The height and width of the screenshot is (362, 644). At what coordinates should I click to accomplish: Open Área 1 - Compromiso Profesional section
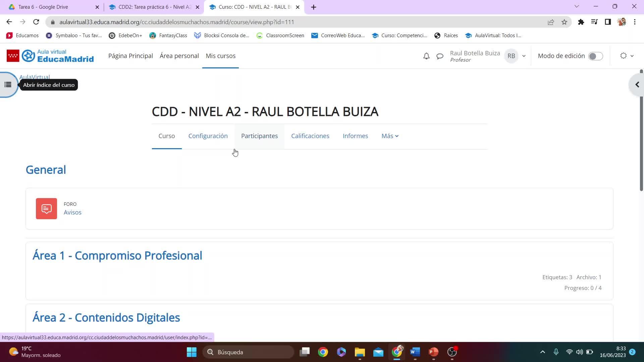[x=117, y=255]
